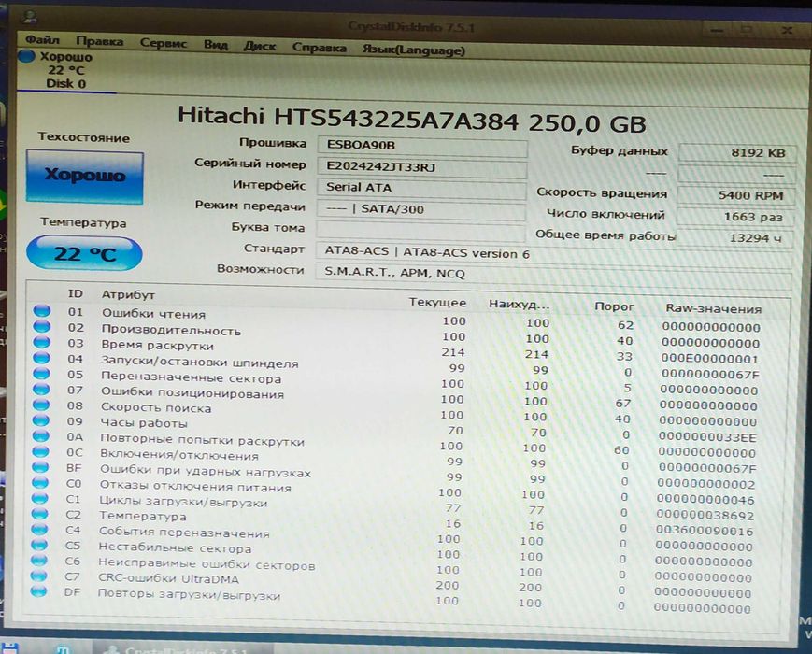Click status icon for C5 Нестабильные сектора

click(x=39, y=545)
